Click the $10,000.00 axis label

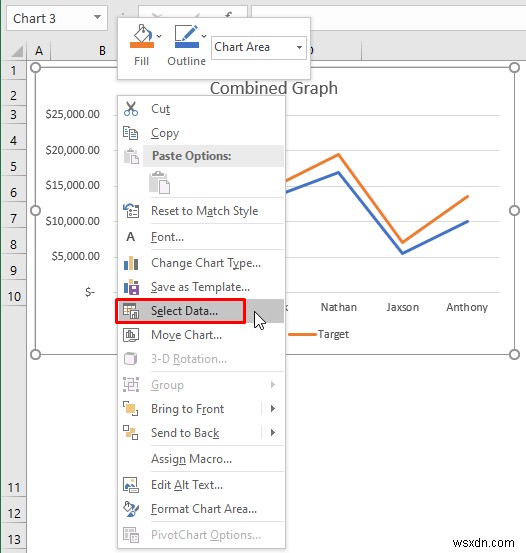pyautogui.click(x=73, y=221)
